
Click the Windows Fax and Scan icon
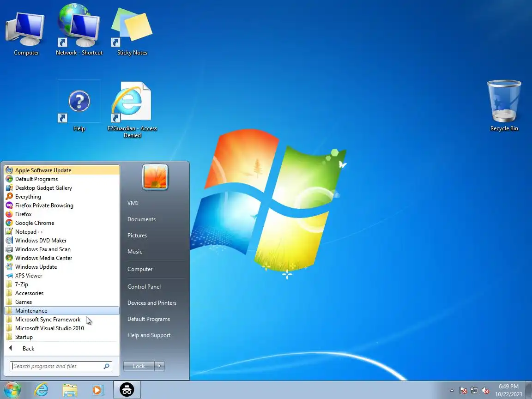(x=9, y=249)
